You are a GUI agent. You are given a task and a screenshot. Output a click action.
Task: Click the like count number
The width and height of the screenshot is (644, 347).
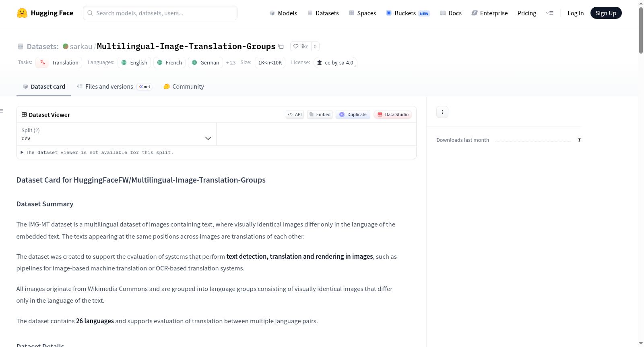tap(315, 46)
